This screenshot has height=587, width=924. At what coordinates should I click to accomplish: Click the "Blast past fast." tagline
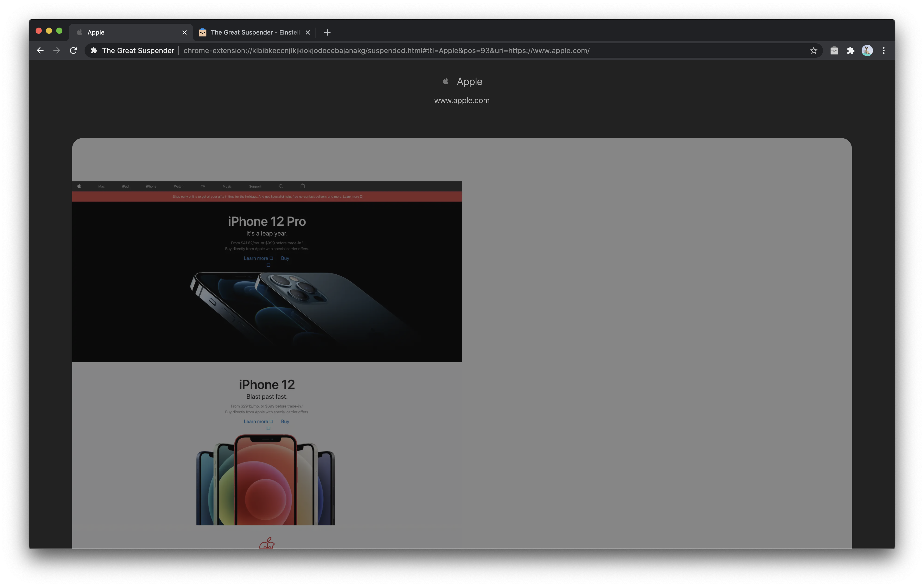pos(267,397)
